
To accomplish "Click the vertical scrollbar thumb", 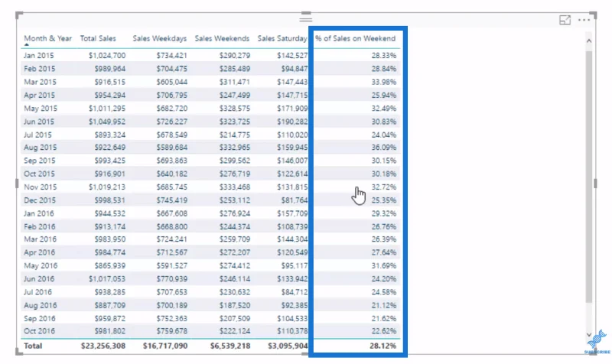I will [x=589, y=176].
